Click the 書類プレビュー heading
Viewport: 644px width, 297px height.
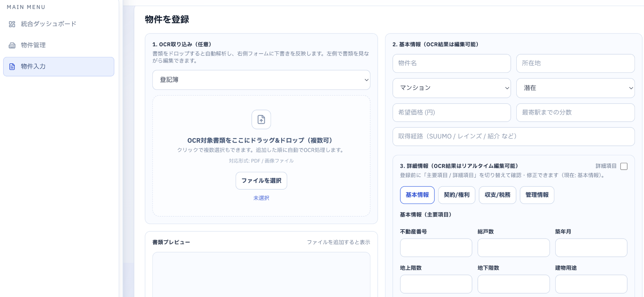tap(171, 242)
